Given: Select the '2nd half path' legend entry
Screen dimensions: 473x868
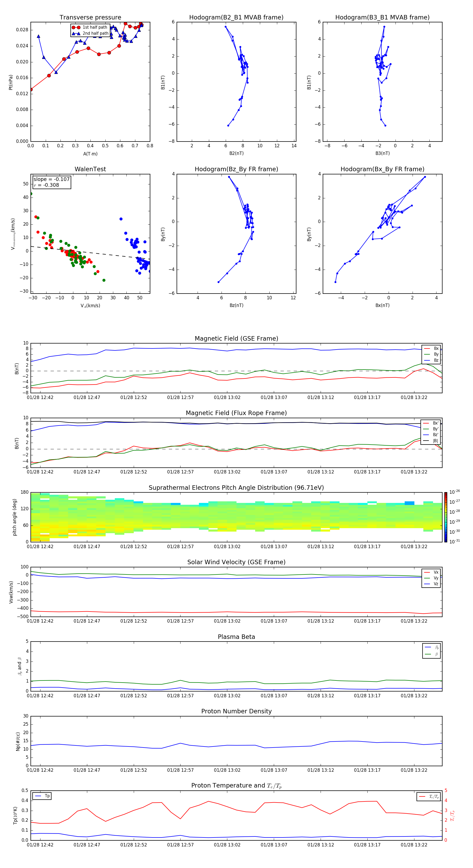Looking at the screenshot, I should click(x=90, y=33).
